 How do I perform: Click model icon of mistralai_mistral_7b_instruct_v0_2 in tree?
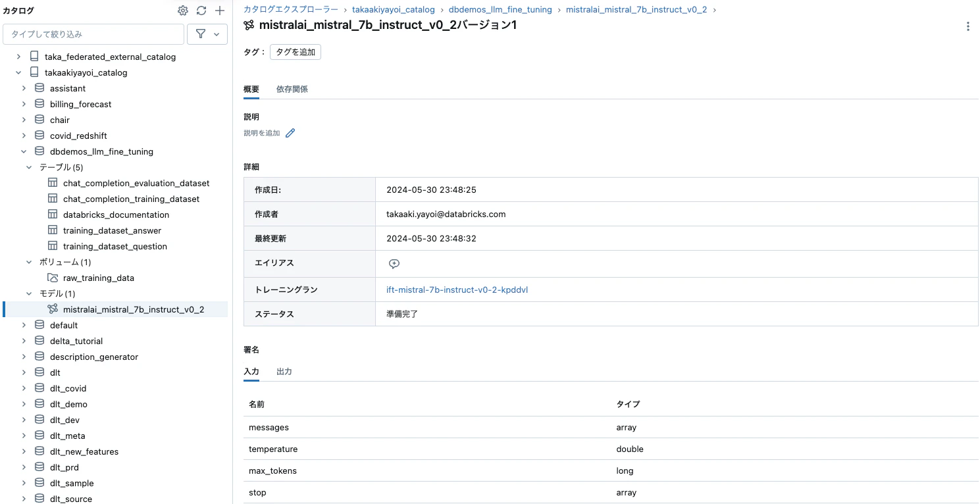coord(53,309)
